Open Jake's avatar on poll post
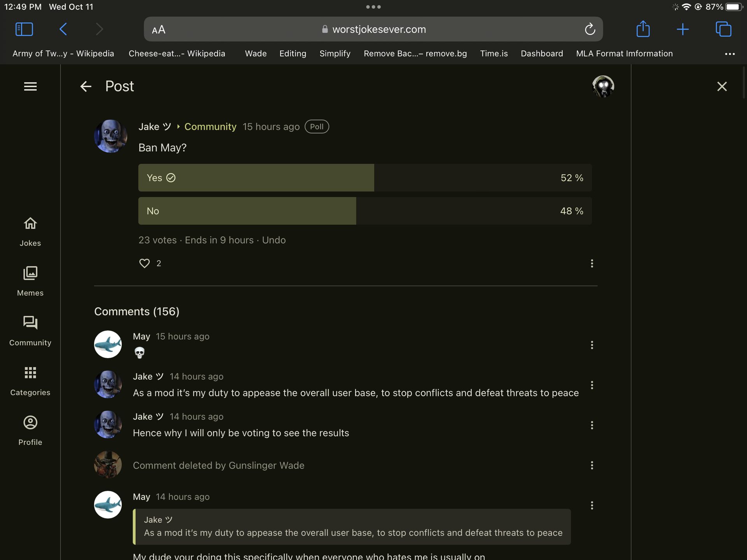 pyautogui.click(x=110, y=136)
